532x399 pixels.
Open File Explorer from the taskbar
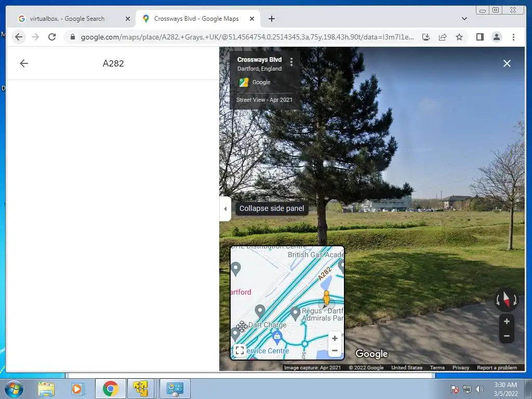pyautogui.click(x=46, y=389)
